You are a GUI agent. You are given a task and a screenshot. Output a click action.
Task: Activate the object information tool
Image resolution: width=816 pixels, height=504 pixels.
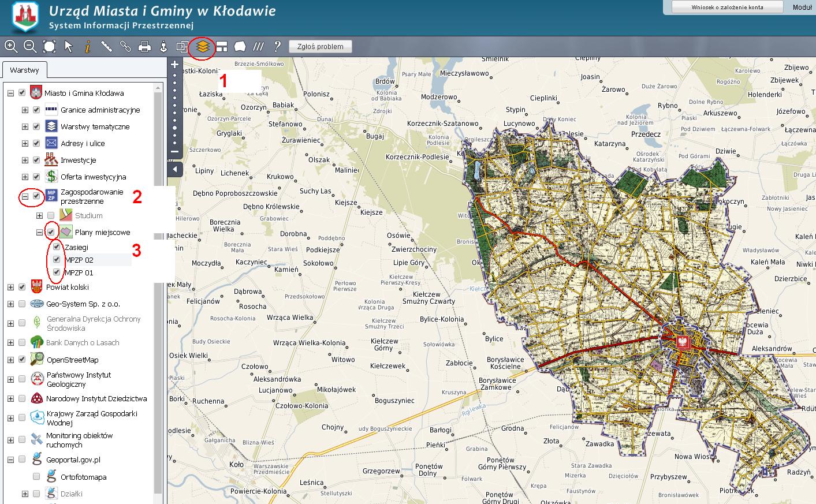[x=88, y=47]
